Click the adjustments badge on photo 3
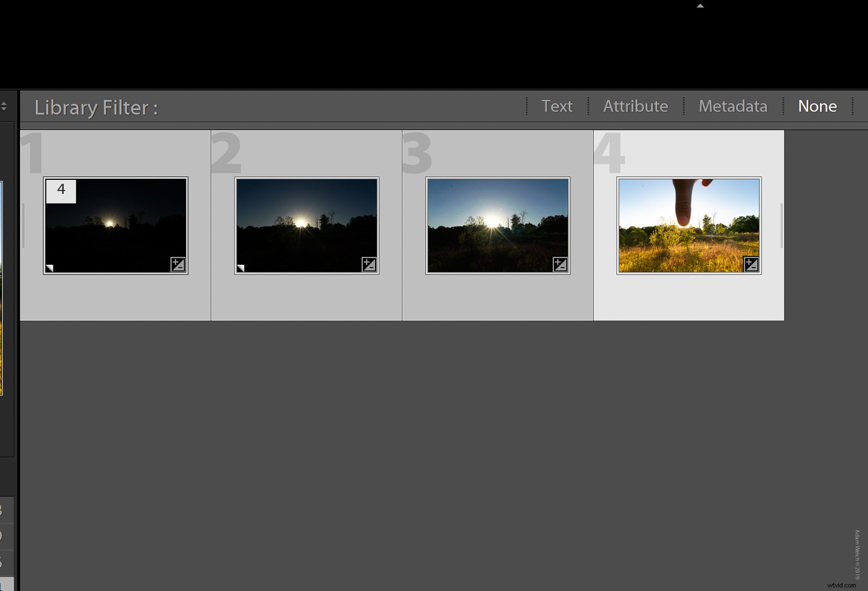The image size is (868, 591). click(x=560, y=264)
